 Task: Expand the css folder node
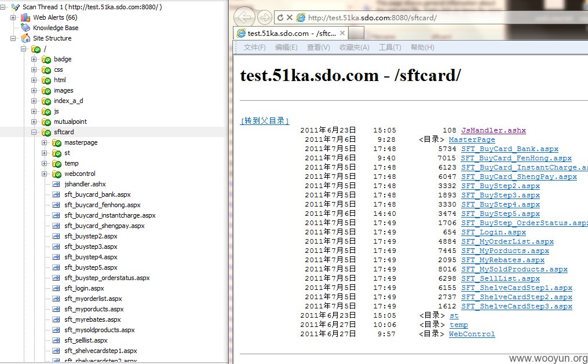34,69
